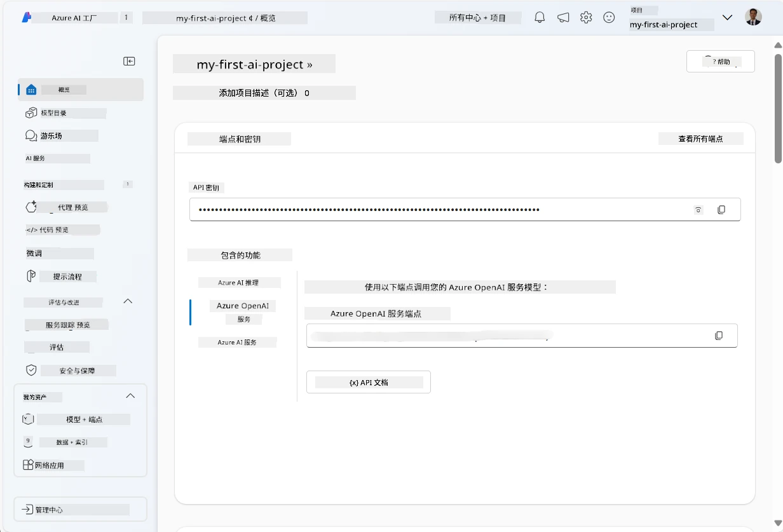Click the scrollbar up arrow
The width and height of the screenshot is (783, 532).
pos(777,45)
